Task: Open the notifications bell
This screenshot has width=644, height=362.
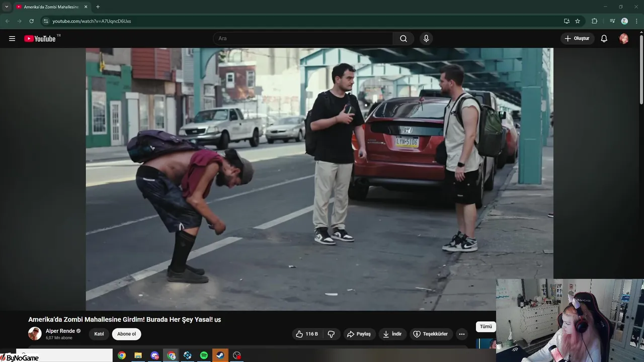Action: click(604, 39)
